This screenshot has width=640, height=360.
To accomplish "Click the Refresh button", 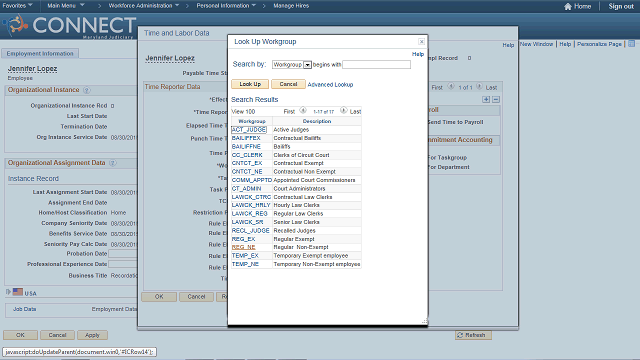I will pyautogui.click(x=473, y=335).
